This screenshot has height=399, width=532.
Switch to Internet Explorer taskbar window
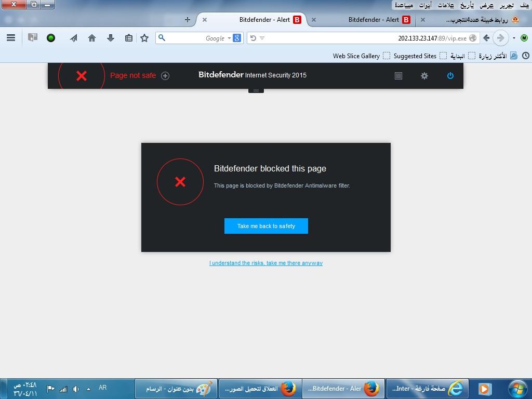click(428, 389)
